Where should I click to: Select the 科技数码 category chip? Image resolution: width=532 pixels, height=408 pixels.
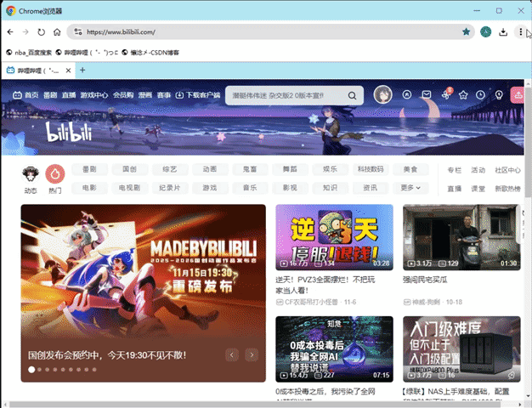(x=371, y=169)
